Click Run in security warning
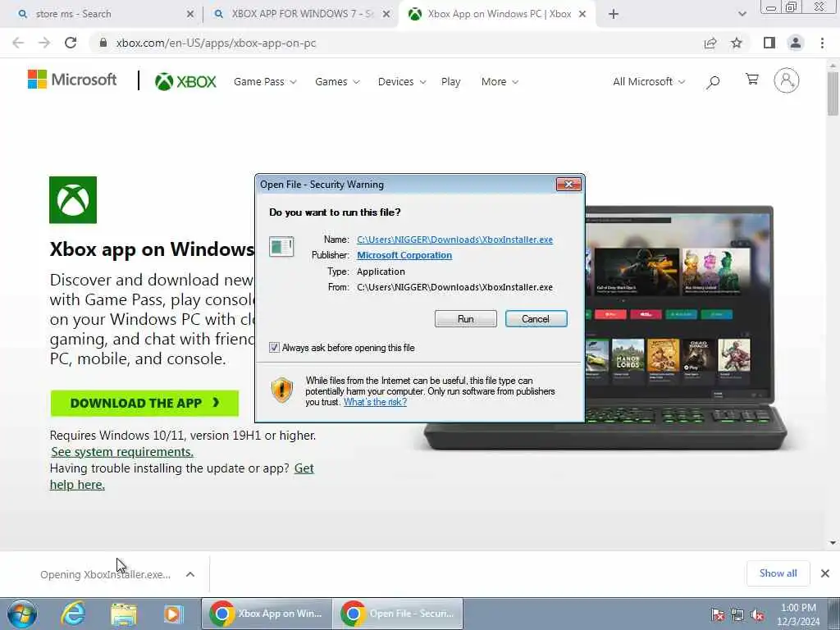The image size is (840, 630). (466, 319)
